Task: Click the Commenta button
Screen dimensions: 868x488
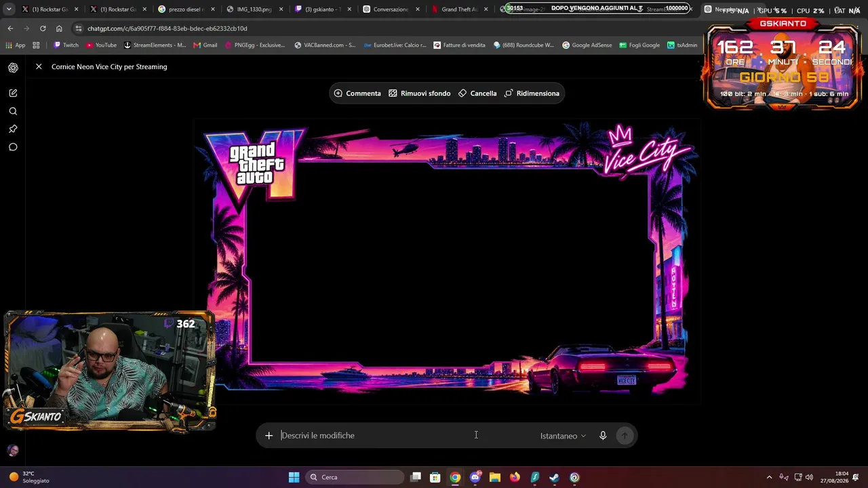Action: point(357,94)
